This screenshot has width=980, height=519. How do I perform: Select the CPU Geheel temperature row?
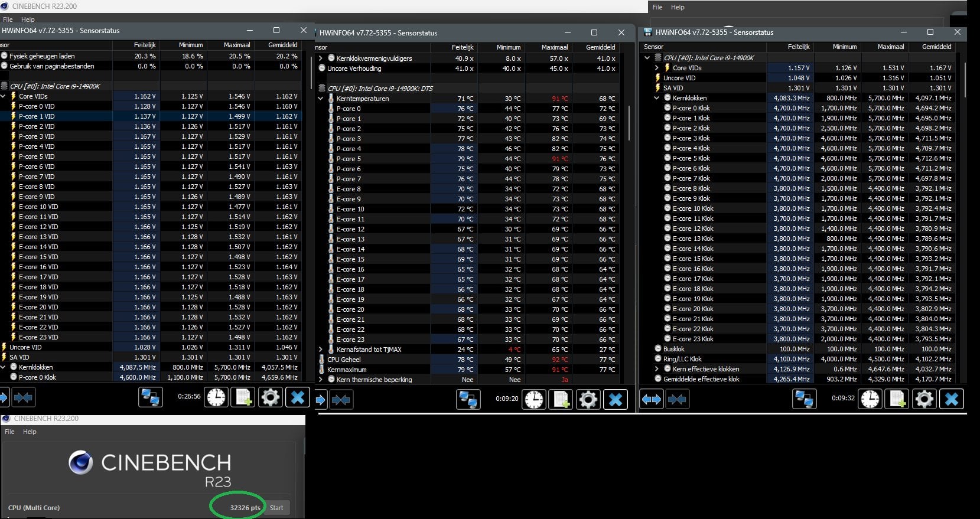[468, 360]
